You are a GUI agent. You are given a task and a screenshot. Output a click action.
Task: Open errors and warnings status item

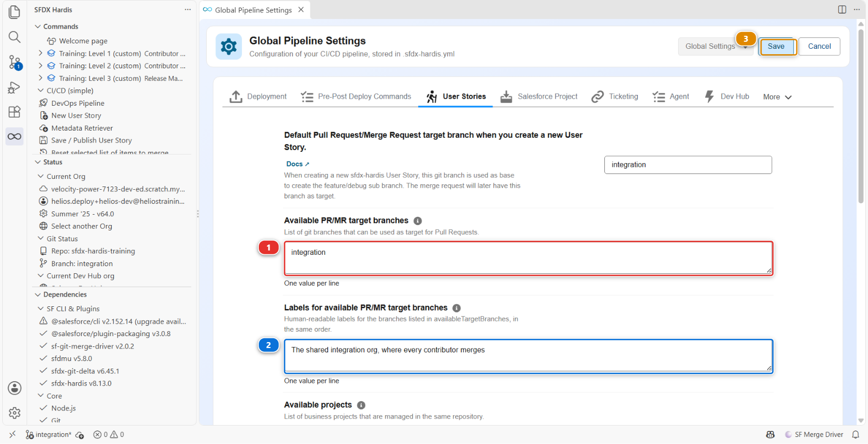click(x=108, y=435)
